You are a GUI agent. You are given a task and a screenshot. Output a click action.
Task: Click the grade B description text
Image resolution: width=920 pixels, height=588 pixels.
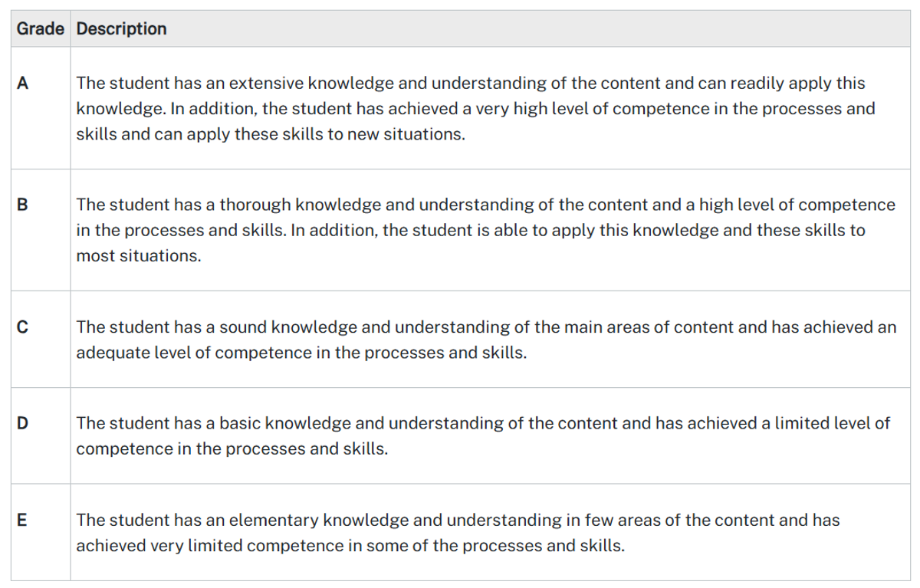coord(485,230)
